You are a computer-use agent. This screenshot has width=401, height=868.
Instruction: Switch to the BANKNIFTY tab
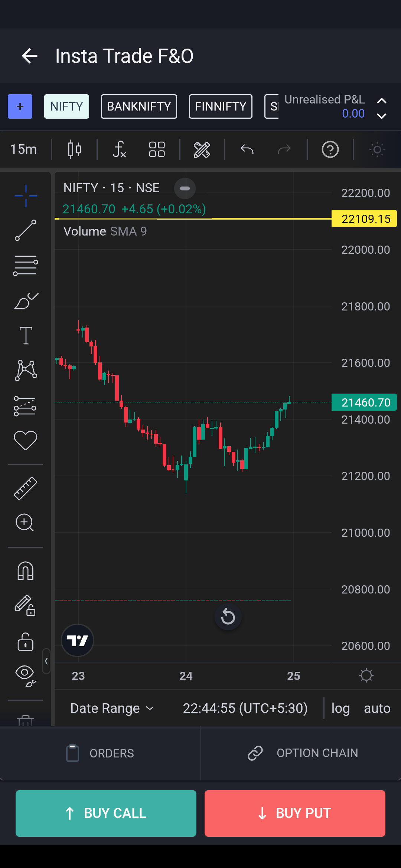pos(139,106)
